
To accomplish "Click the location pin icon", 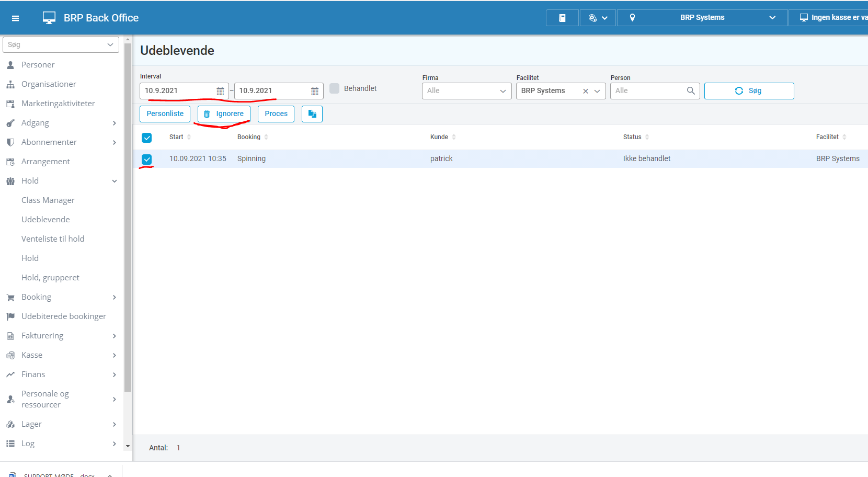I will (632, 18).
